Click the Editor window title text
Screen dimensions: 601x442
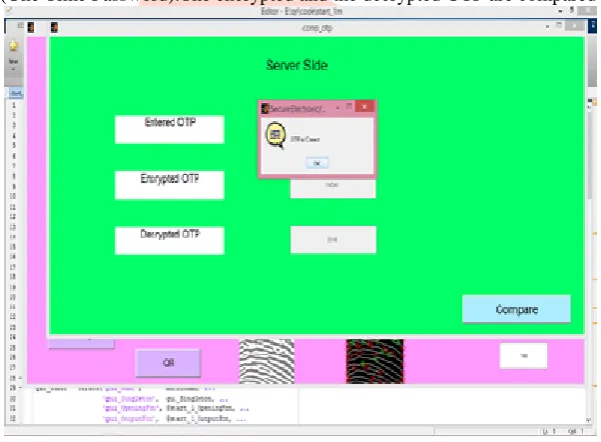point(301,11)
